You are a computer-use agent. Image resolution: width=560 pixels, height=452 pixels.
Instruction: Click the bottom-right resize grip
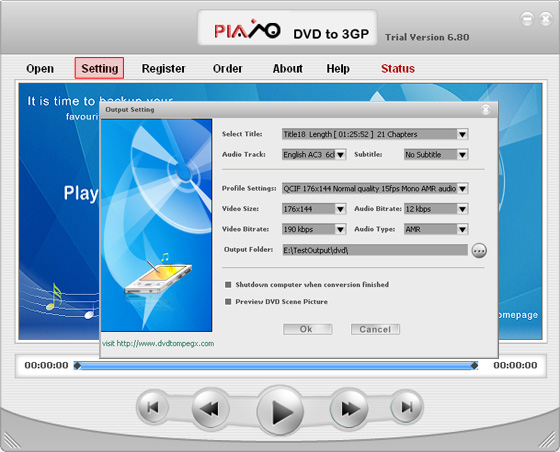pyautogui.click(x=547, y=440)
